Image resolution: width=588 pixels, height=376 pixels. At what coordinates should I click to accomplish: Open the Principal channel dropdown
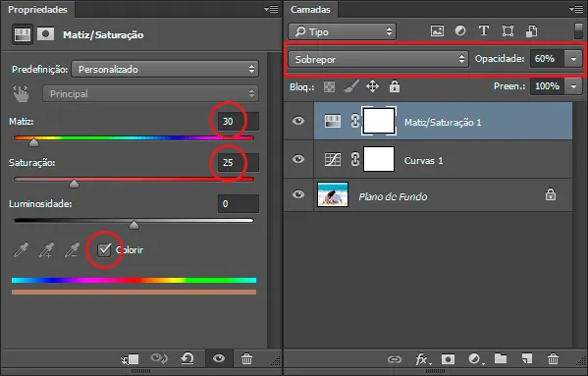click(150, 93)
